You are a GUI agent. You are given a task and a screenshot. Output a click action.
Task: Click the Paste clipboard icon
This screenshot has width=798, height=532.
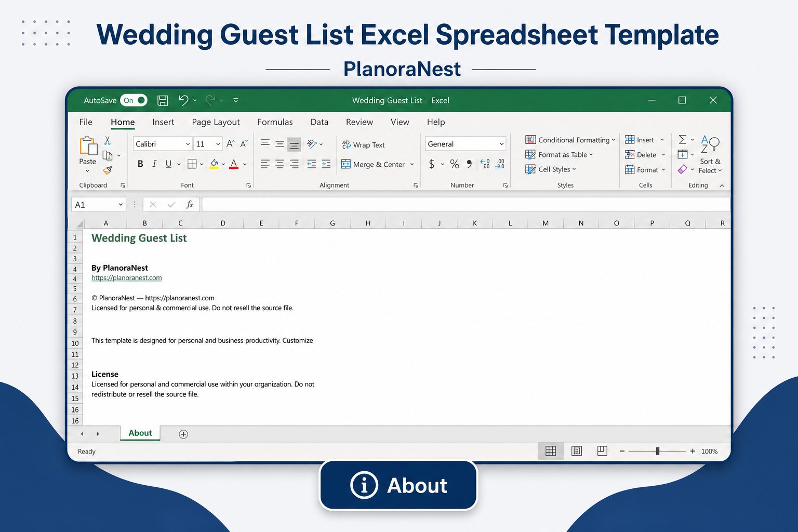pos(88,146)
